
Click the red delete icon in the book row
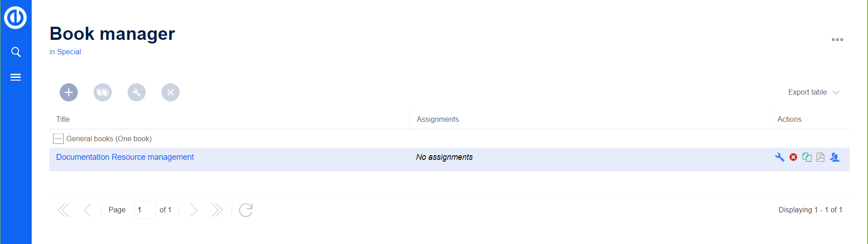(793, 157)
